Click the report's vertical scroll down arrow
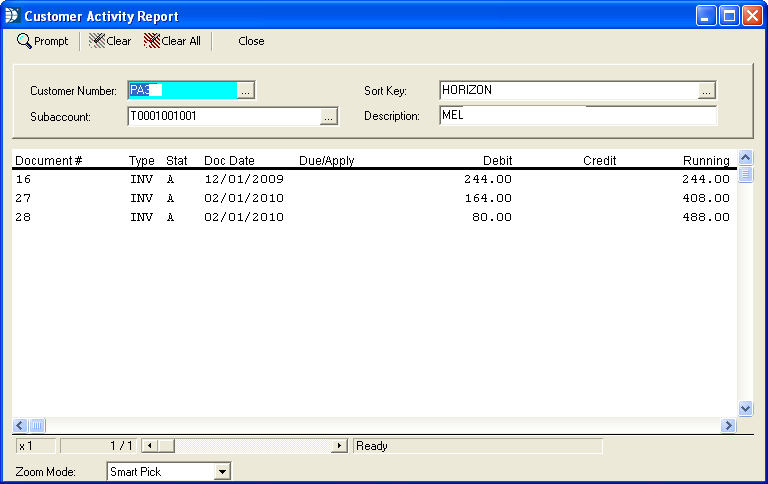 point(745,408)
